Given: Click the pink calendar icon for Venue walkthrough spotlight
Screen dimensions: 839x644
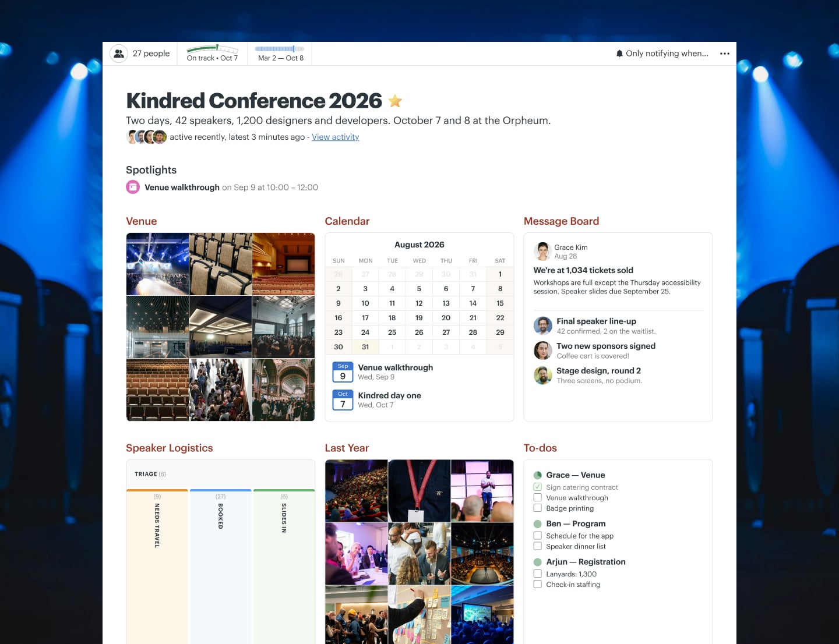Looking at the screenshot, I should 133,187.
